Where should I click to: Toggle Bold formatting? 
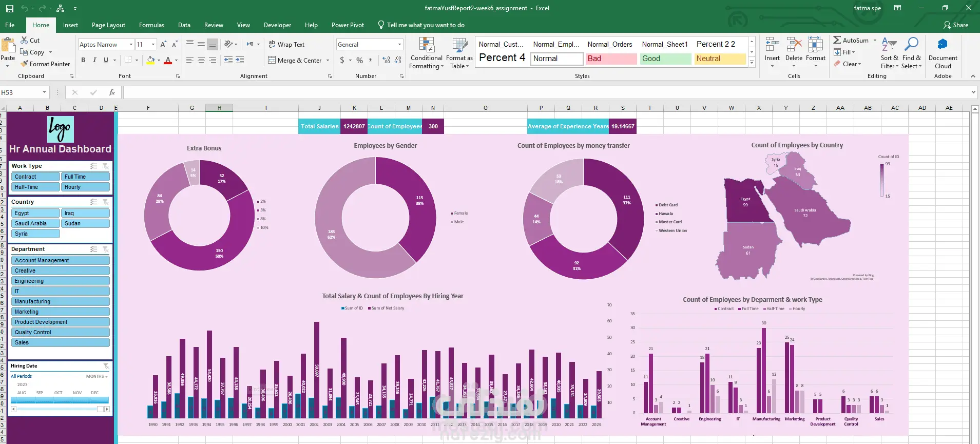(x=83, y=60)
